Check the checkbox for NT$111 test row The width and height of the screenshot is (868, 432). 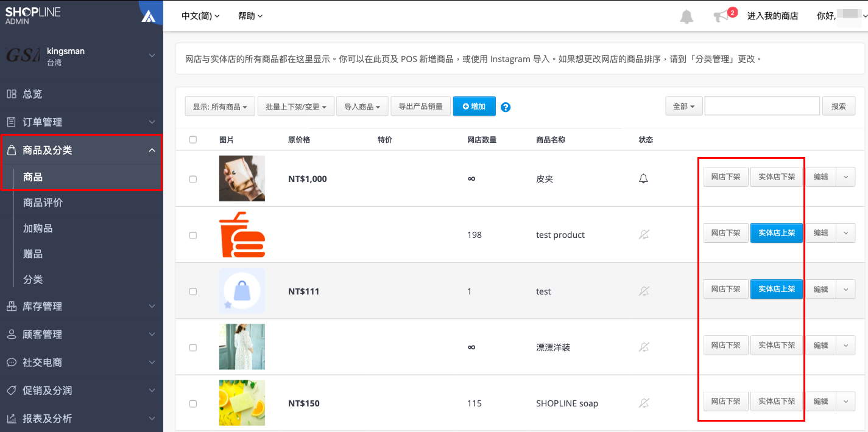tap(193, 291)
